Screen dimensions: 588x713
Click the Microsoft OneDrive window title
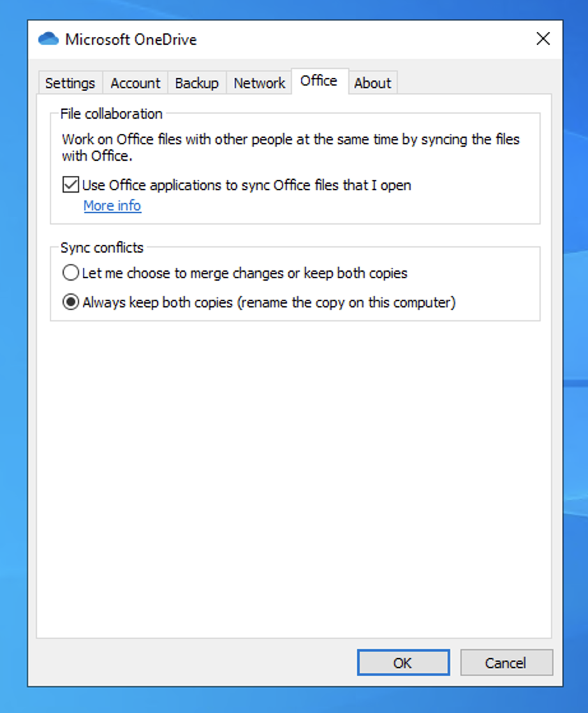(x=131, y=40)
